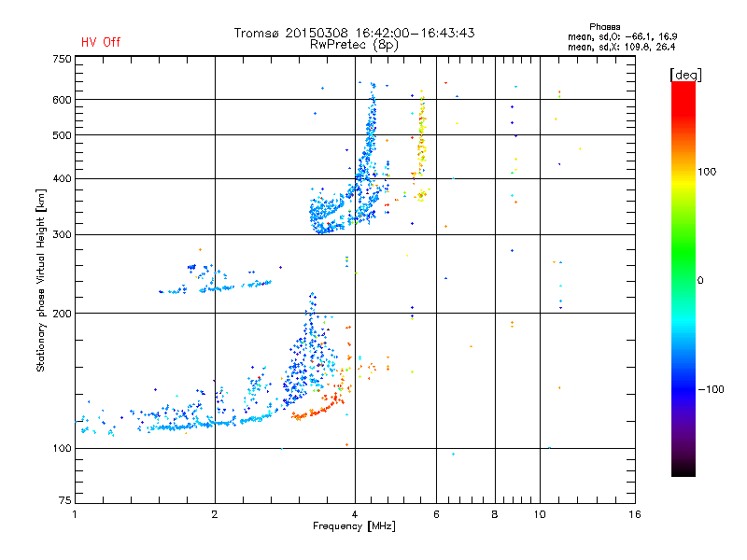The height and width of the screenshot is (560, 747).
Task: Click the y-axis tick label '300'
Action: (62, 235)
